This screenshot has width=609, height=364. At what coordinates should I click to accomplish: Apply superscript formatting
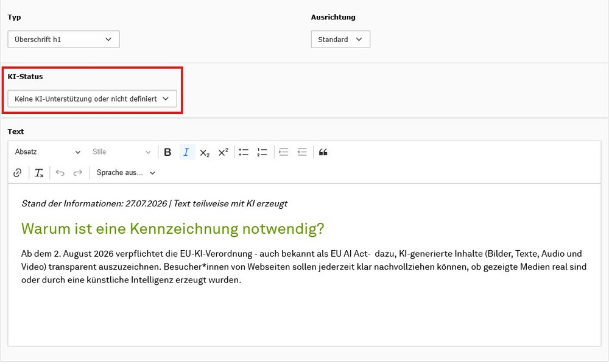(224, 152)
